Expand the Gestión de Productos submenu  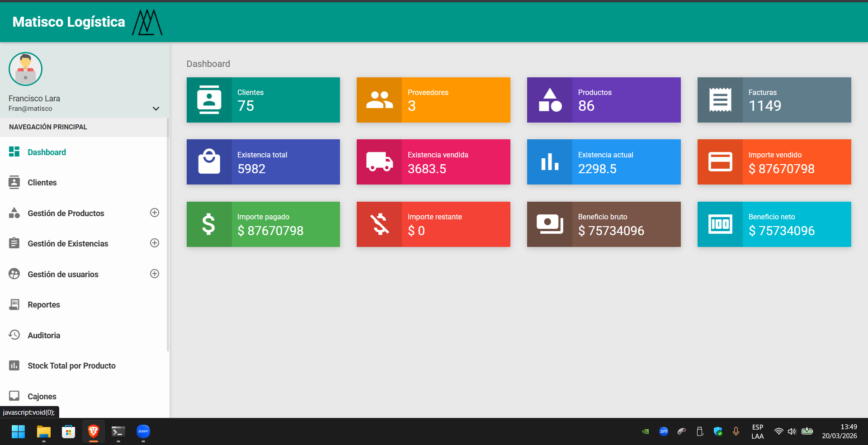[x=155, y=213]
